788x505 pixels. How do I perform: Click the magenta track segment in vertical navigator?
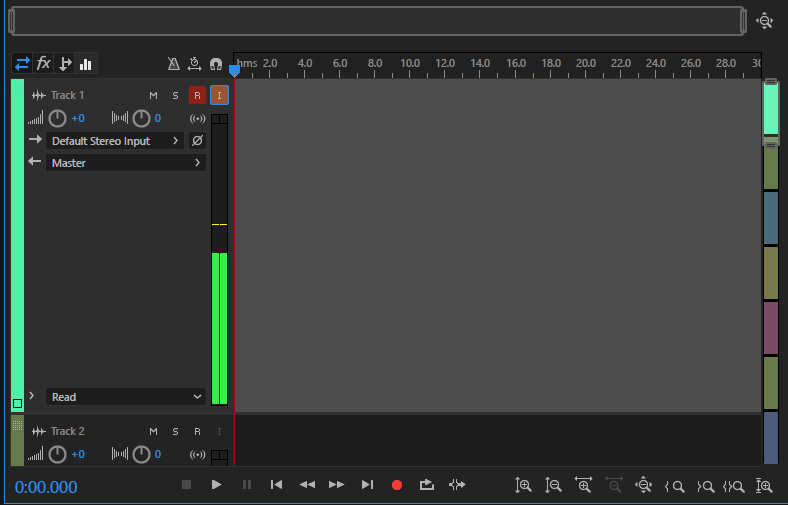click(771, 328)
